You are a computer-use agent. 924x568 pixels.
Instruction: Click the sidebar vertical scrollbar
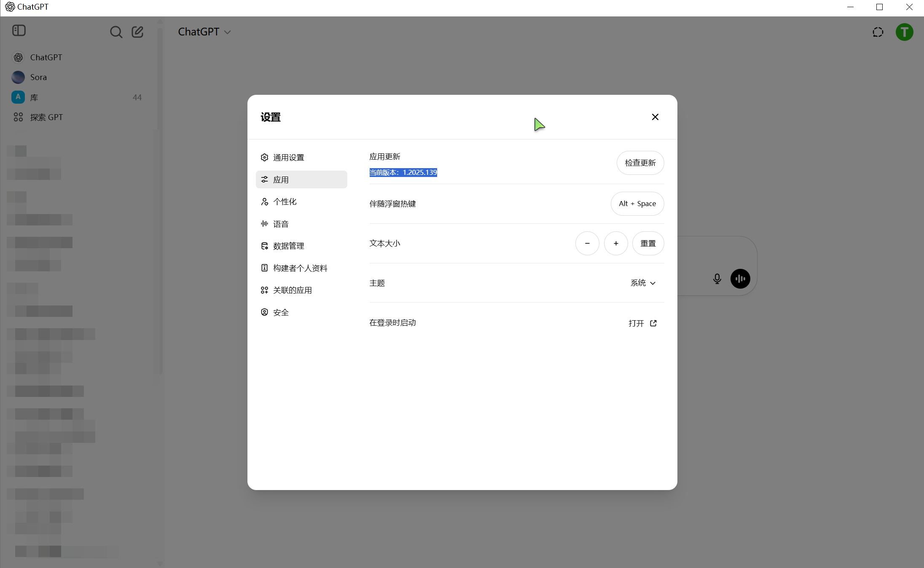pos(160,200)
